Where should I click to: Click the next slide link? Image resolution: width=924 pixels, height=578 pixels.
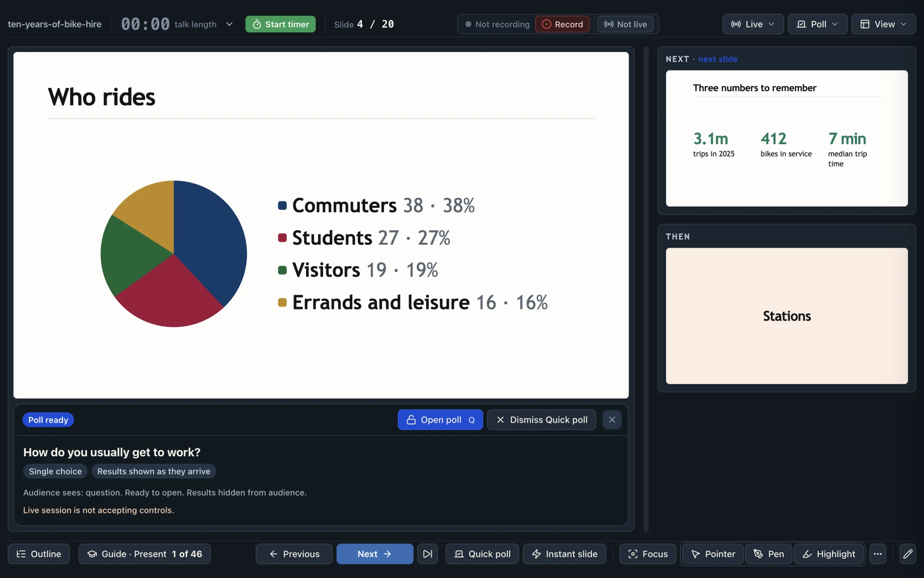pyautogui.click(x=718, y=59)
